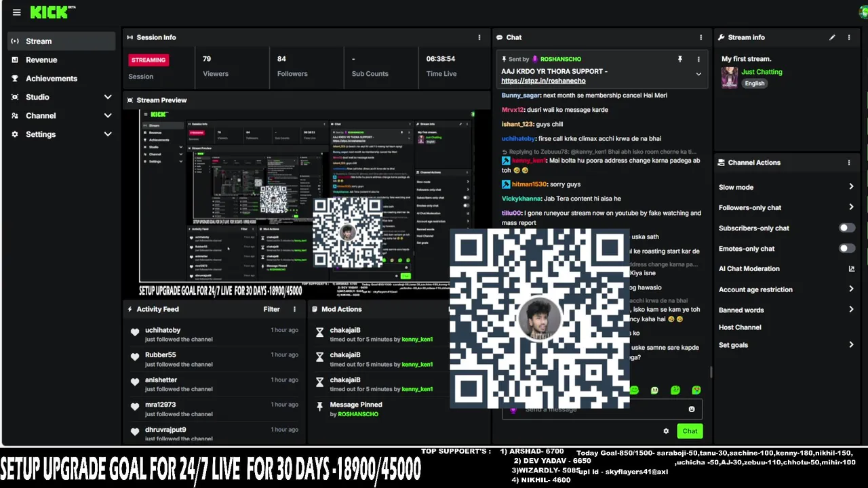Viewport: 868px width, 488px height.
Task: Click username tillu00 in chat
Action: [511, 213]
